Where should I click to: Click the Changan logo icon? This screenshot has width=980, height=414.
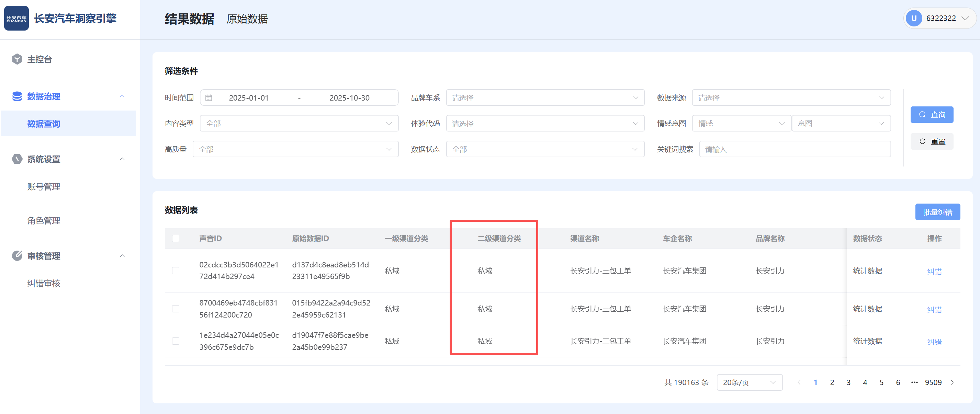pyautogui.click(x=16, y=18)
